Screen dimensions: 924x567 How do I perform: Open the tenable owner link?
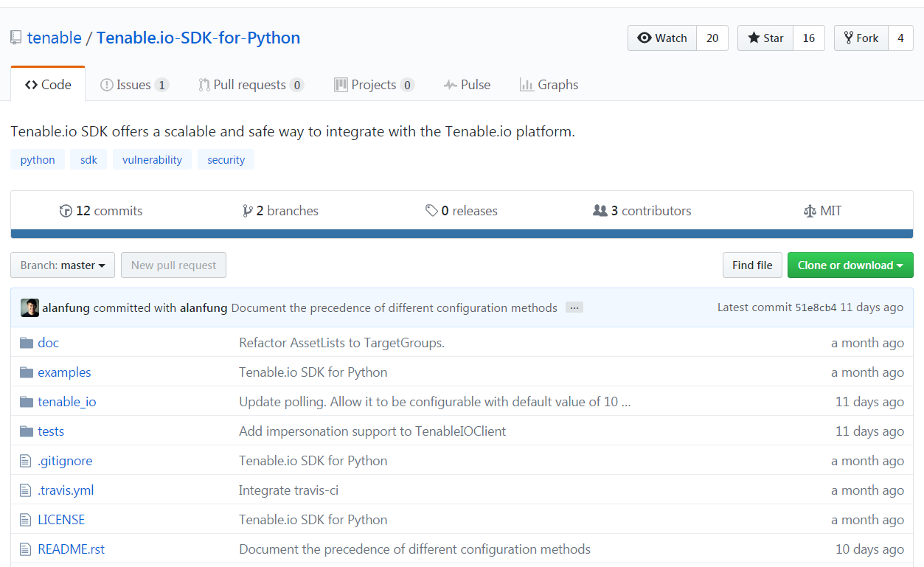55,38
